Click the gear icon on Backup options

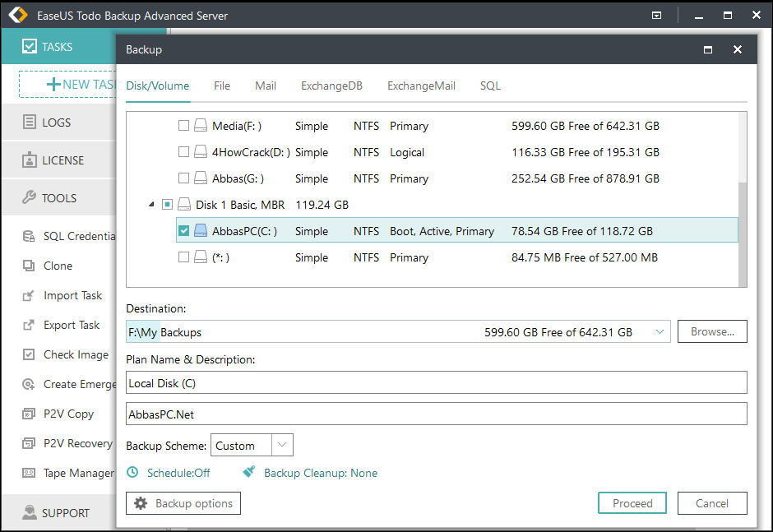[141, 503]
